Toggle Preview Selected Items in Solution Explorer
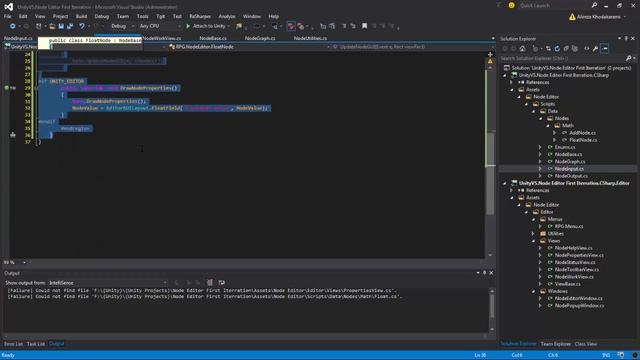The width and height of the screenshot is (640, 360). 605,49
